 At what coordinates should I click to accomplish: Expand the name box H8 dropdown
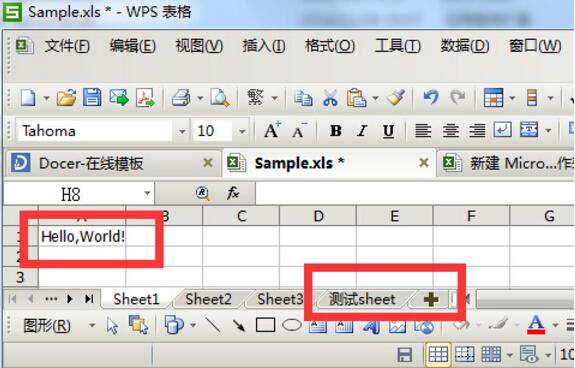pos(147,193)
